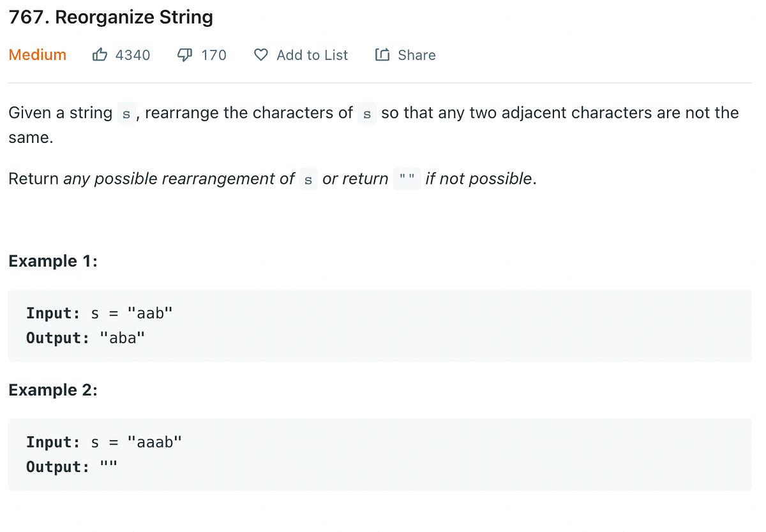Click the Share box icon
Image resolution: width=766 pixels, height=532 pixels.
[382, 55]
